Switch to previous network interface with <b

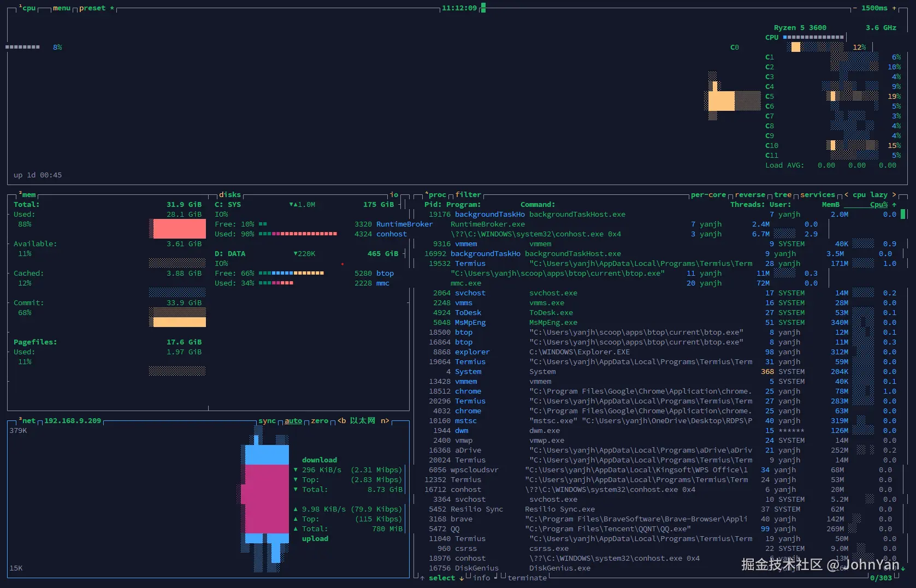tap(341, 421)
